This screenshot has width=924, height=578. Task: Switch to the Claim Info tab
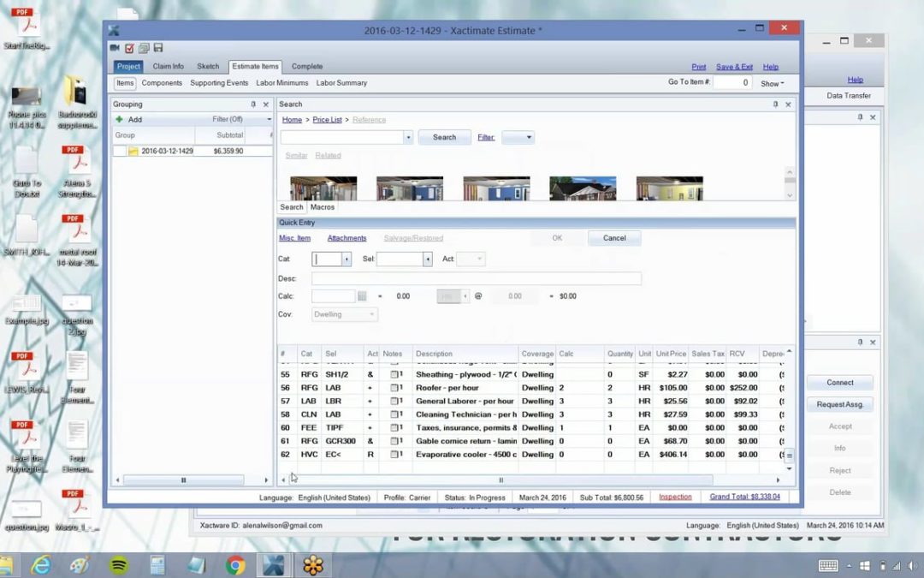[x=168, y=67]
